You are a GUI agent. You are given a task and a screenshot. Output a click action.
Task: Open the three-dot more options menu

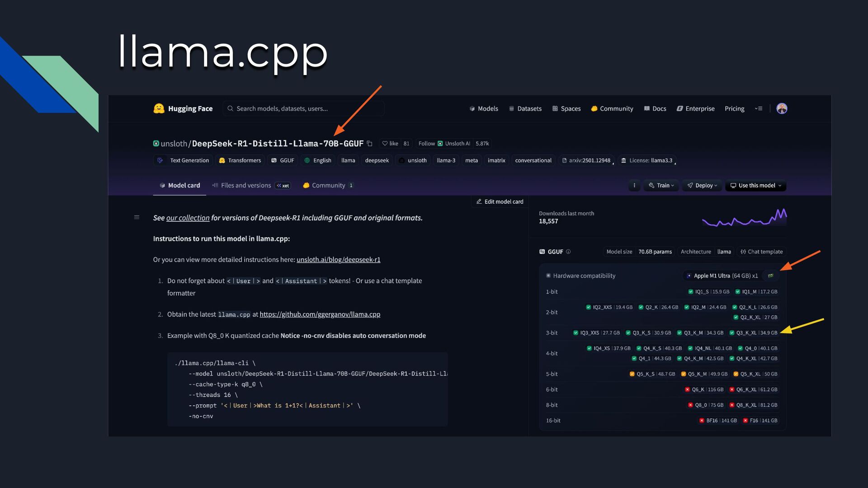(x=634, y=186)
